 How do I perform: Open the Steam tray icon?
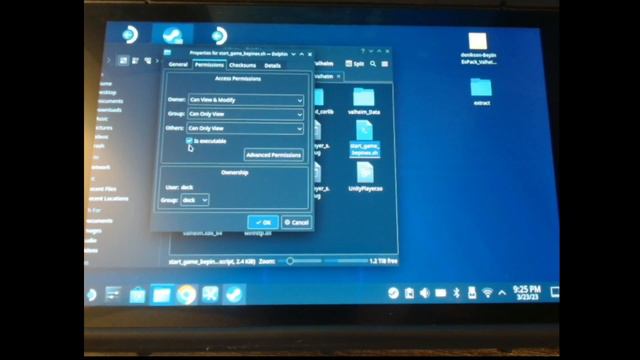click(393, 293)
